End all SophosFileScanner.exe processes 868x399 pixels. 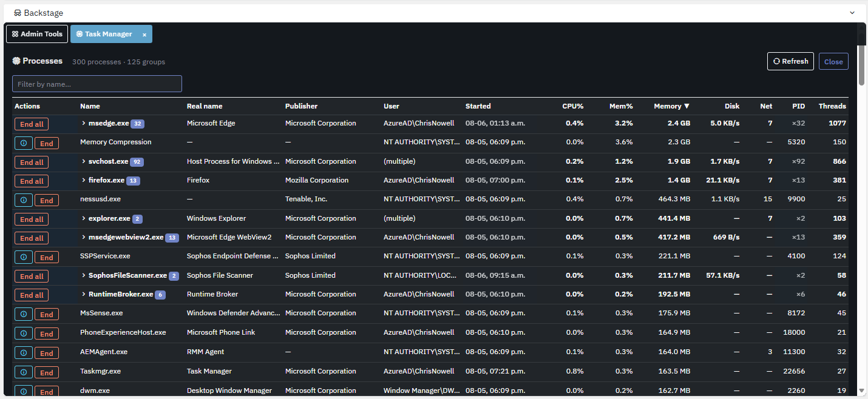(x=32, y=277)
